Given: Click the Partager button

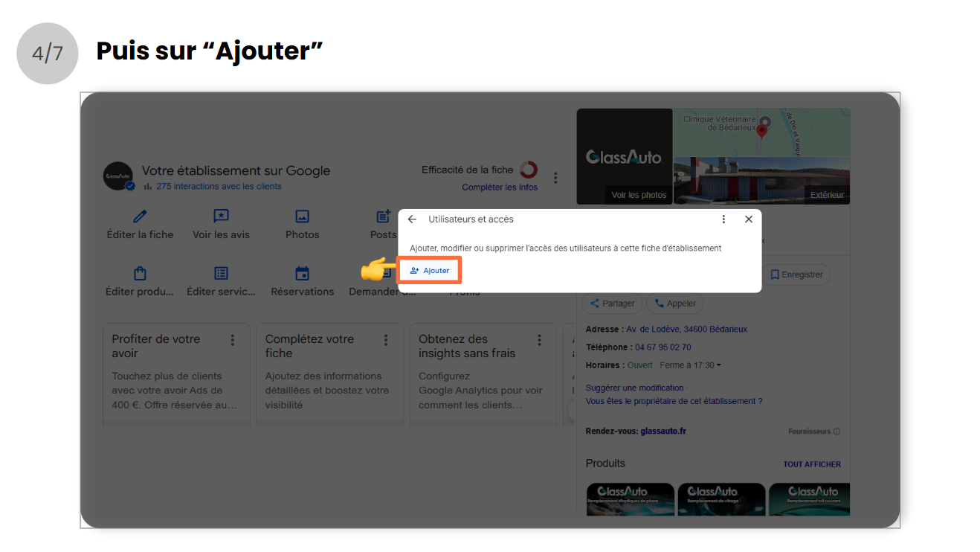Looking at the screenshot, I should [613, 304].
